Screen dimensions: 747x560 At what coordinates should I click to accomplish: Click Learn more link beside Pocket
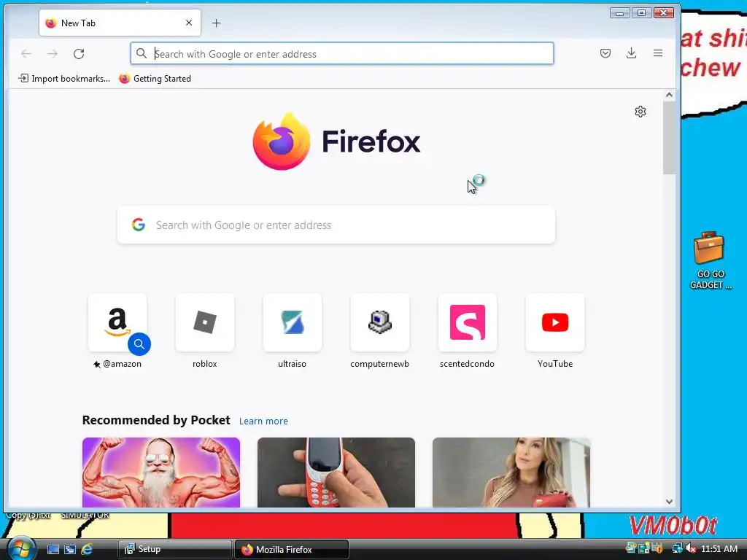pos(263,421)
